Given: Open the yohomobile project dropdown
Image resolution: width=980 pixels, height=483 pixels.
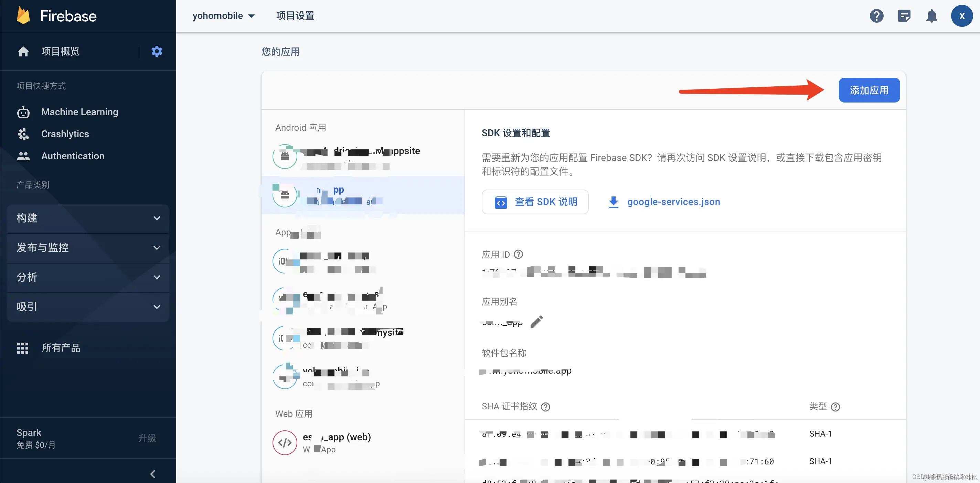Looking at the screenshot, I should tap(224, 15).
